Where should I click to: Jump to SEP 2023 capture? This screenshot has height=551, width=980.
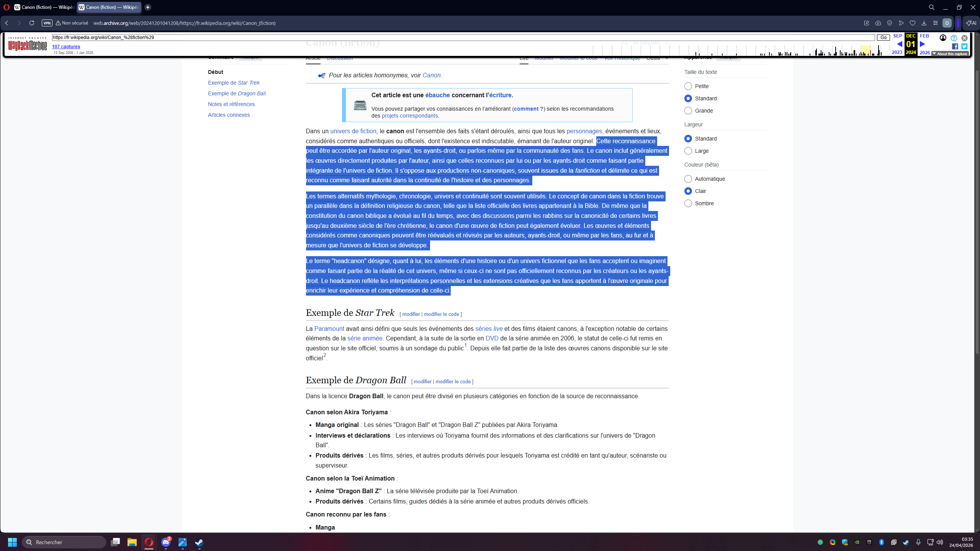coord(897,44)
